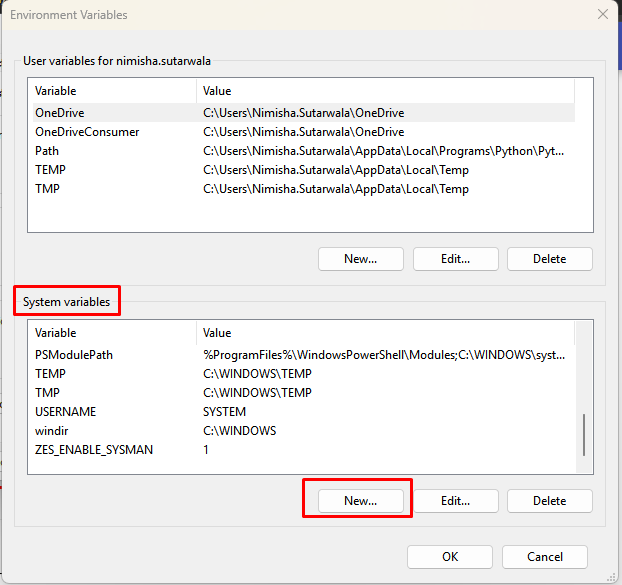Screen dimensions: 622x585
Task: Select the USERNAME system variable
Action: 65,412
